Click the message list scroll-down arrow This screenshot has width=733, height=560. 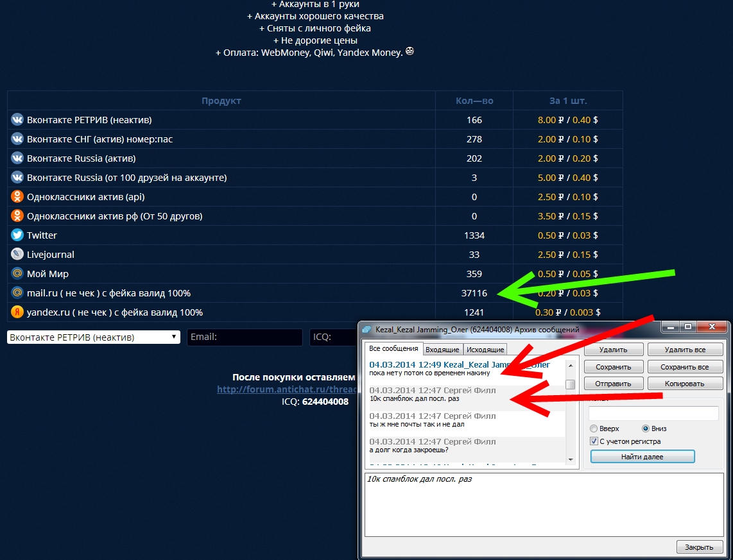571,460
